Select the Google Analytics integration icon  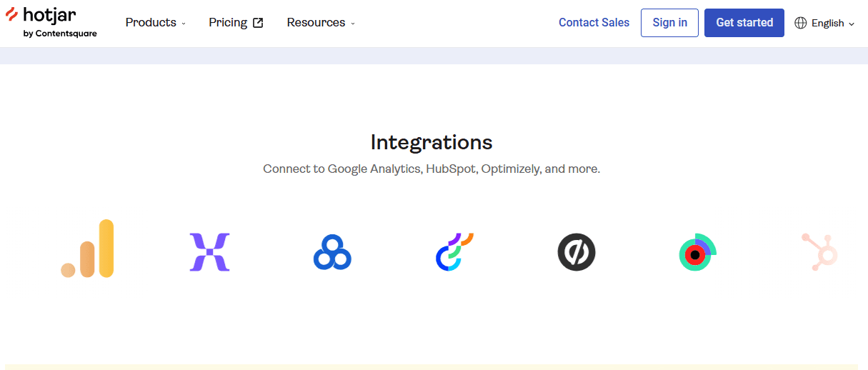(x=87, y=249)
